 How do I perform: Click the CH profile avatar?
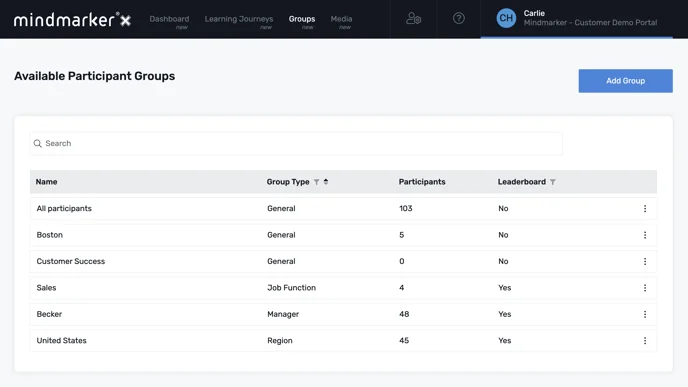(x=506, y=18)
